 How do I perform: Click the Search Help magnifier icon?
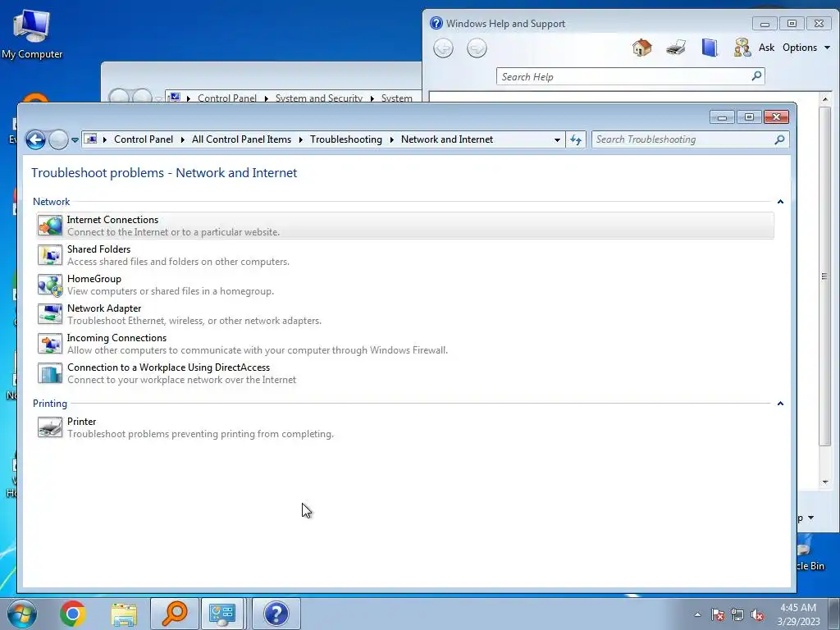click(x=756, y=76)
